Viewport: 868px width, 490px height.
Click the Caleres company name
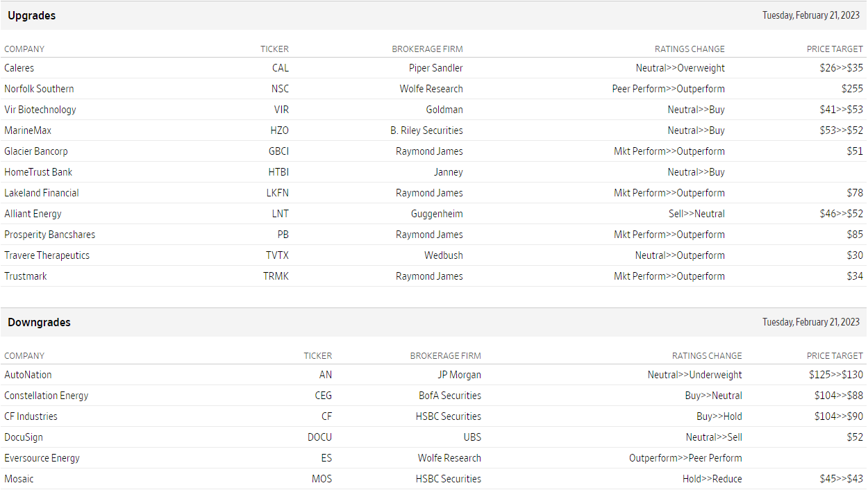pos(19,68)
